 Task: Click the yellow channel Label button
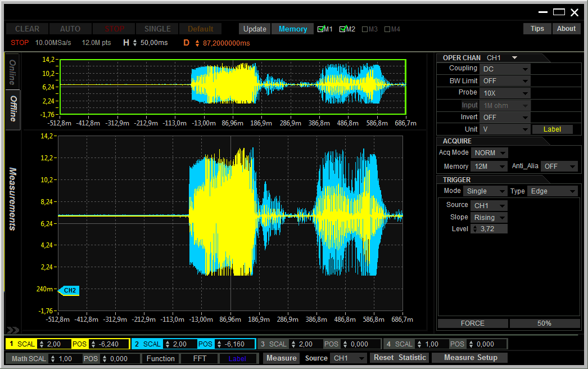(552, 129)
